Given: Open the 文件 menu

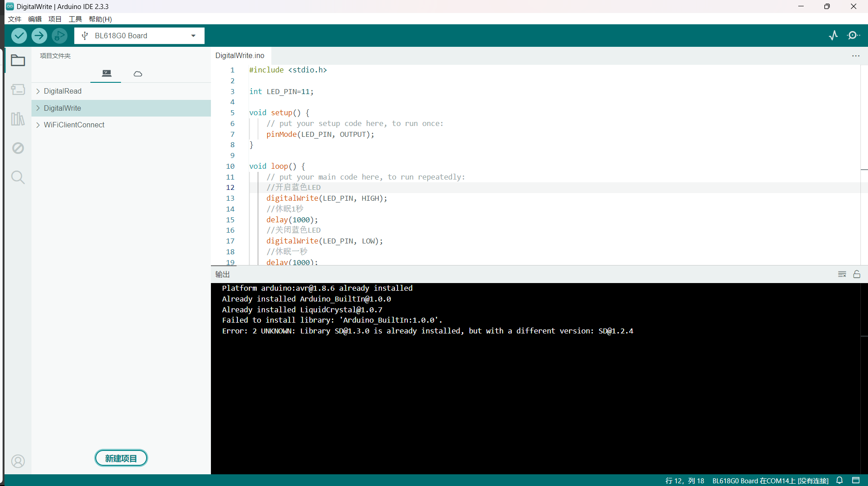Looking at the screenshot, I should (x=14, y=19).
